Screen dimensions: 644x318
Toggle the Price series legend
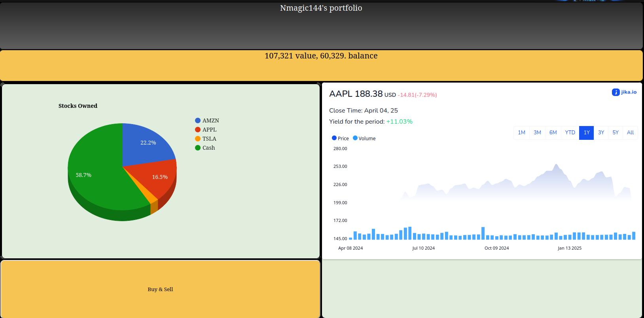click(340, 138)
